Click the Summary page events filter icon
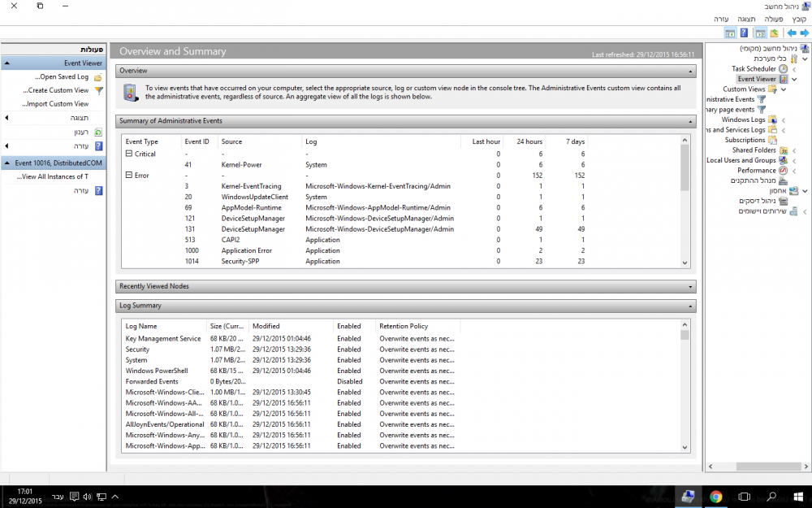 (762, 110)
